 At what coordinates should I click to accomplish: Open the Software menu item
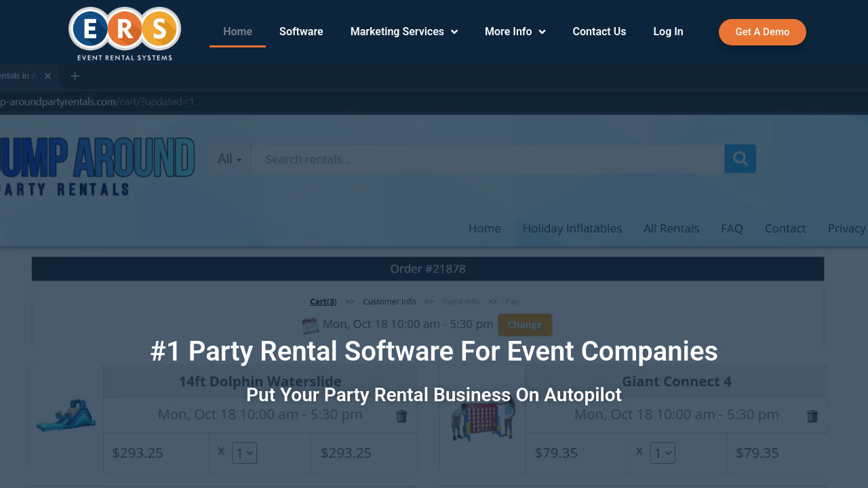pos(301,32)
